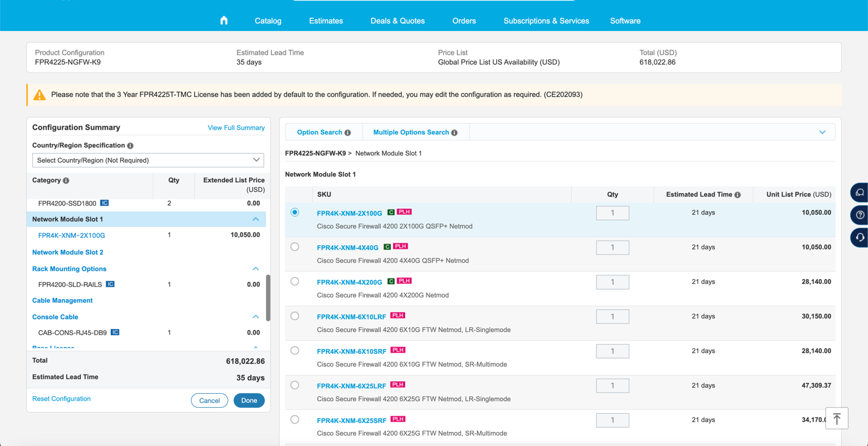Select FPR4K-XNM-4X40G radio button

pyautogui.click(x=295, y=247)
